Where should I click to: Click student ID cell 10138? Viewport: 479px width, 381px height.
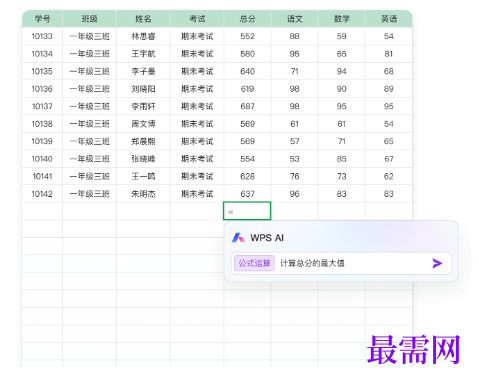[x=42, y=124]
